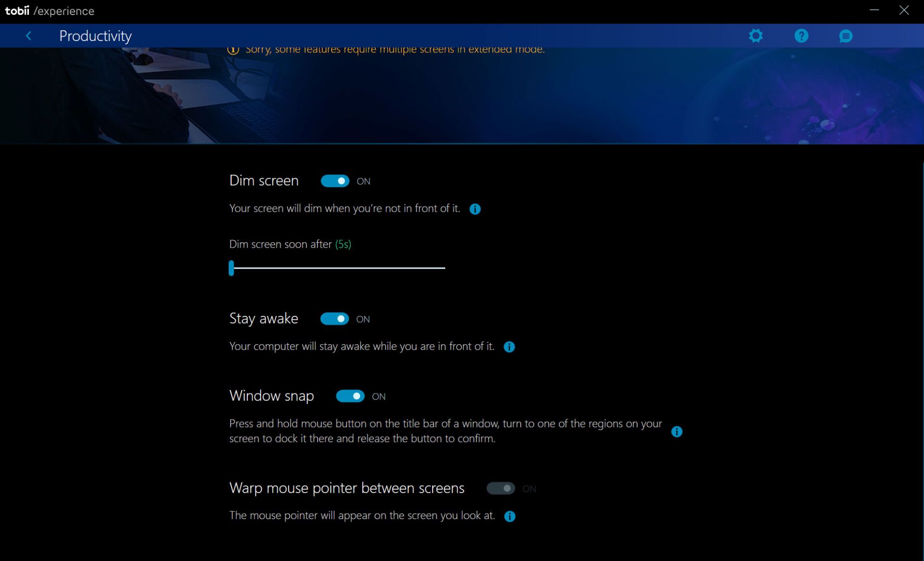Minimize the Tobii Experience window

point(874,10)
